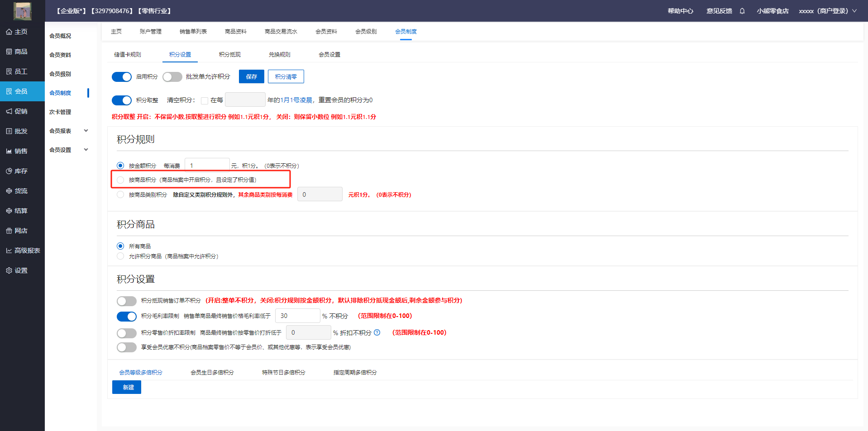Viewport: 868px width, 431px height.
Task: Select 按商品积分 radio option
Action: point(120,180)
